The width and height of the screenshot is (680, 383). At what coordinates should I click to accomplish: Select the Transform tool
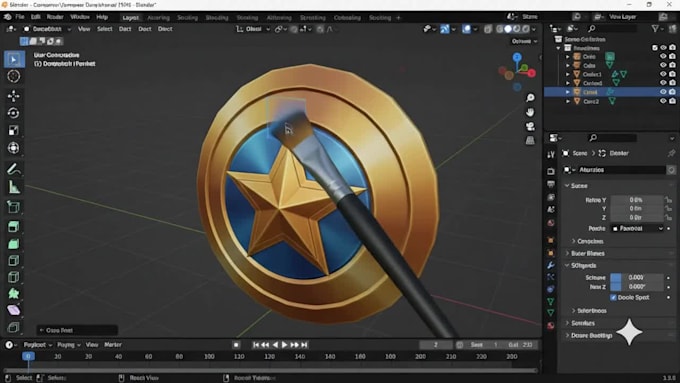coord(13,148)
